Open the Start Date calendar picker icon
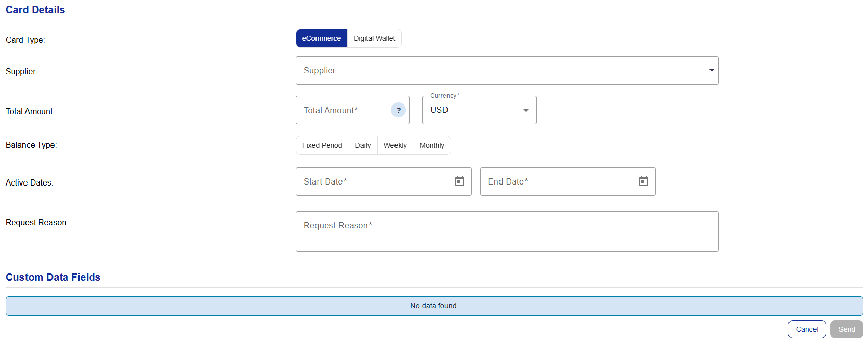 [460, 181]
